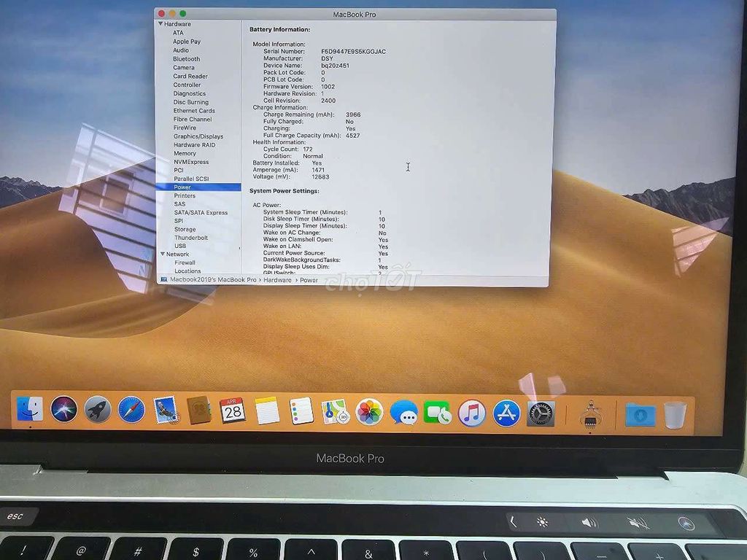Select Apple Pay in sidebar
747x560 pixels.
[187, 42]
